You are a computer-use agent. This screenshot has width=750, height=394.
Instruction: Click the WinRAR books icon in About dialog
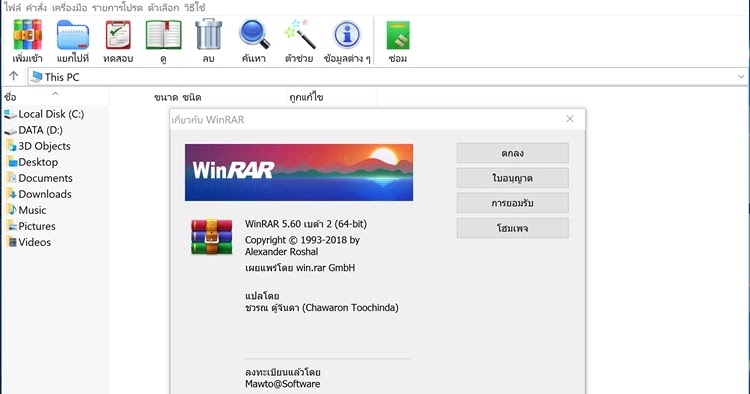pyautogui.click(x=211, y=237)
